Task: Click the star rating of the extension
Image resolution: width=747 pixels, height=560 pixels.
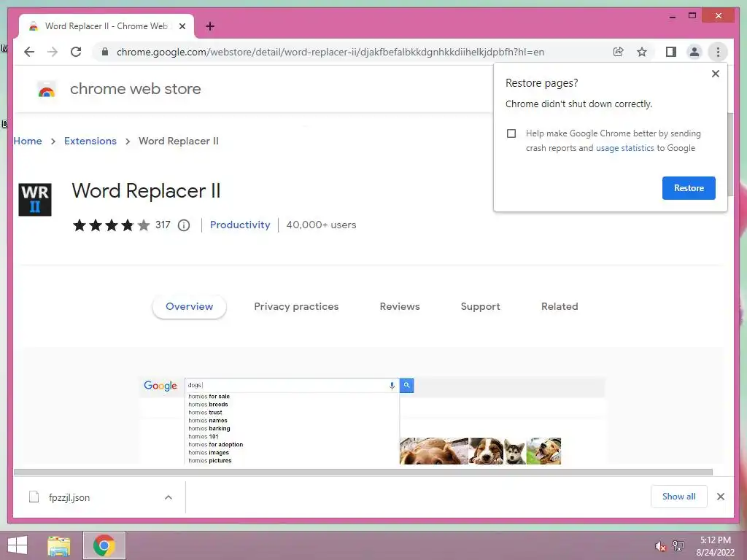Action: [x=111, y=225]
